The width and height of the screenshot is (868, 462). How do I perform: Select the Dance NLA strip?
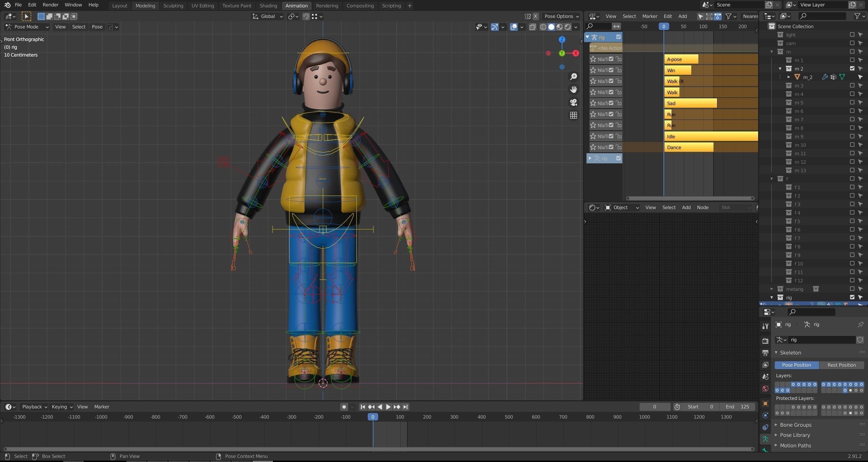(x=689, y=147)
